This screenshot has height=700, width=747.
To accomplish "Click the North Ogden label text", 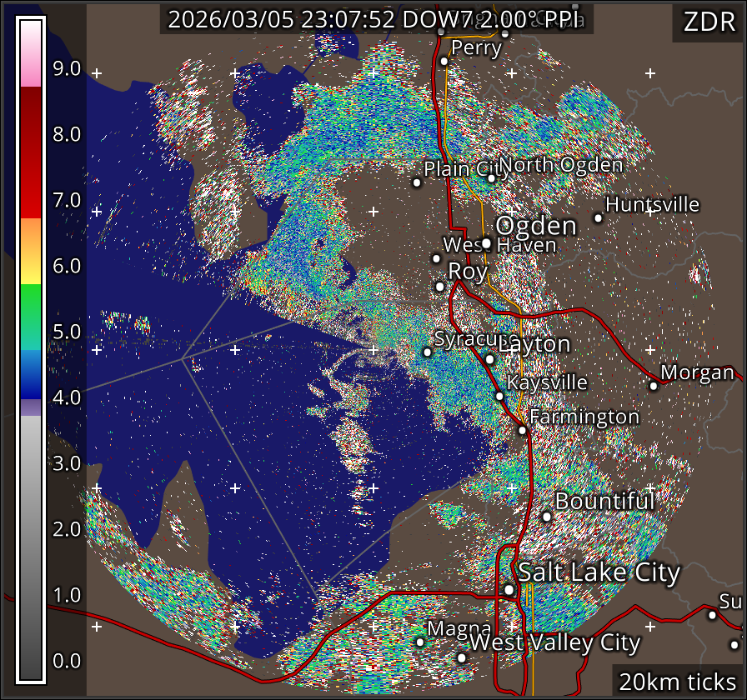I will 561,165.
